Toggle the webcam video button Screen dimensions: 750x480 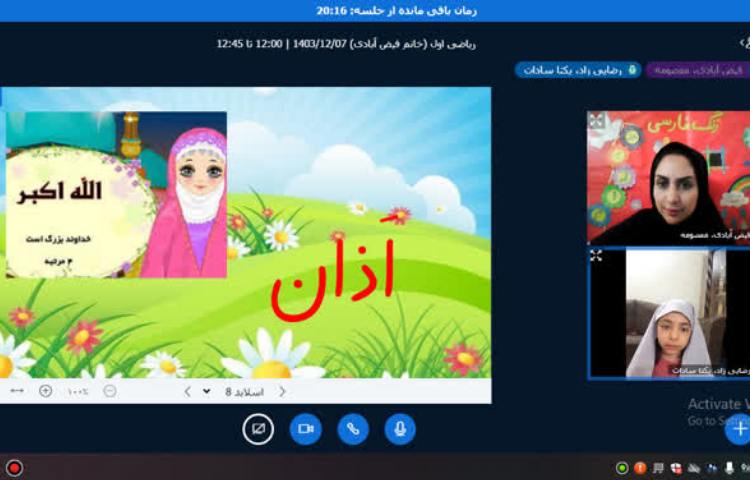[305, 429]
